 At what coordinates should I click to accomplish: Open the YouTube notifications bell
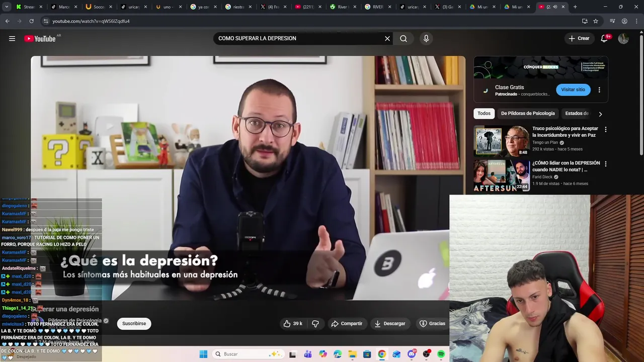point(605,39)
